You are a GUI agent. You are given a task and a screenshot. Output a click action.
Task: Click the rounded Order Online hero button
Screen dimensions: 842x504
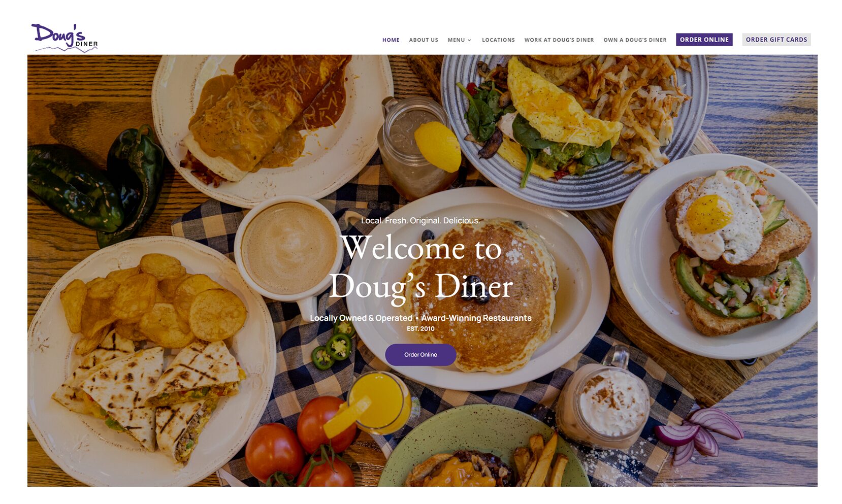420,355
